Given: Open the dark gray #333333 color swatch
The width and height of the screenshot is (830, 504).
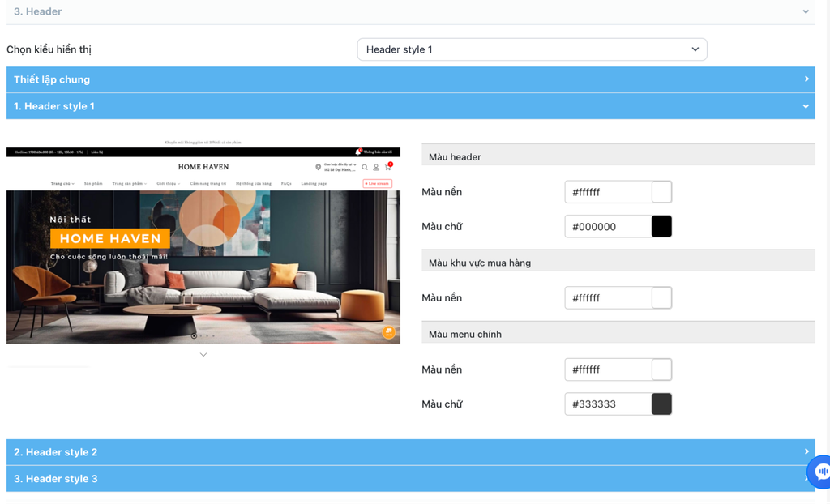Looking at the screenshot, I should coord(661,404).
